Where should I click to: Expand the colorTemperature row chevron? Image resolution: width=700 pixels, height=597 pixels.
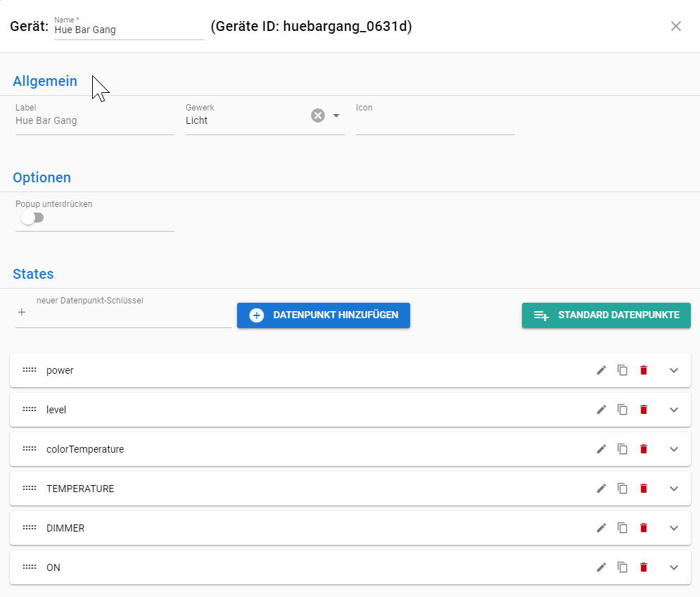pyautogui.click(x=673, y=449)
